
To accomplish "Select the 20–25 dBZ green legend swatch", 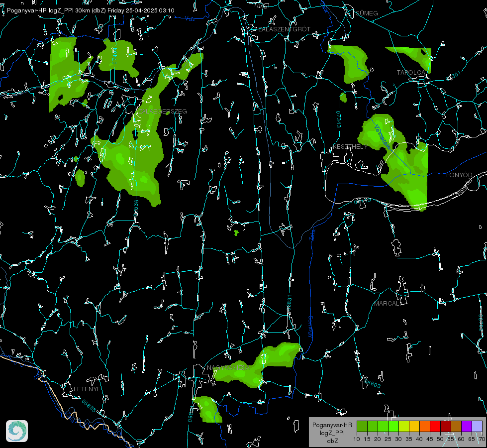I will point(383,426).
